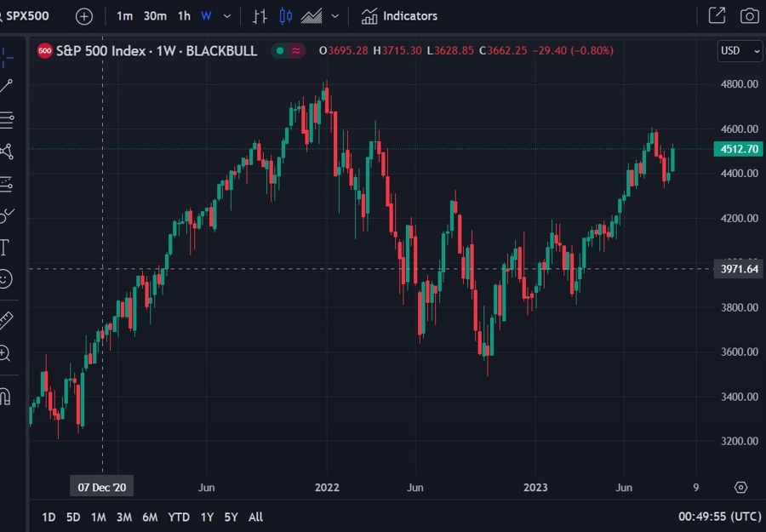Open timezone menu at 00:49:55 (UTC)
Image resolution: width=766 pixels, height=532 pixels.
(x=719, y=517)
